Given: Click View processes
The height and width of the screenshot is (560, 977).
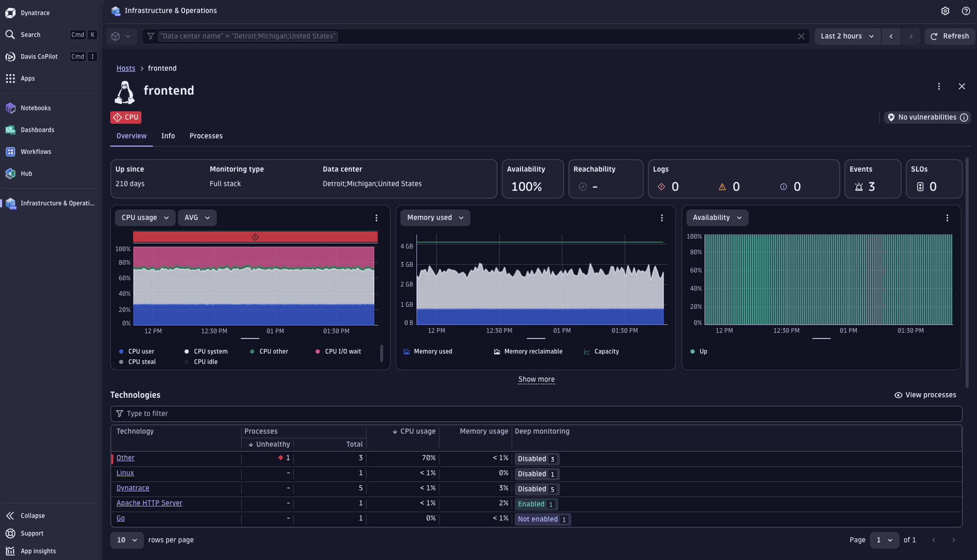Looking at the screenshot, I should [x=925, y=395].
